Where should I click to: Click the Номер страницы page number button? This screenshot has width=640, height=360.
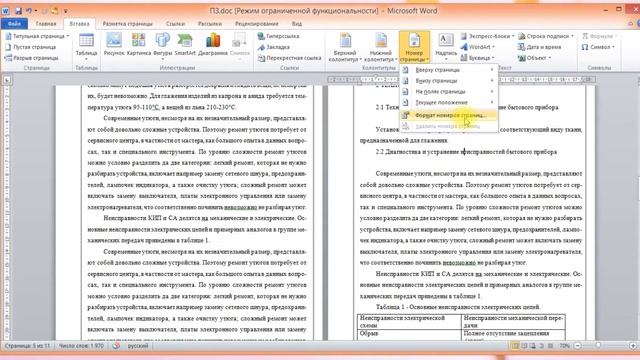pyautogui.click(x=414, y=47)
